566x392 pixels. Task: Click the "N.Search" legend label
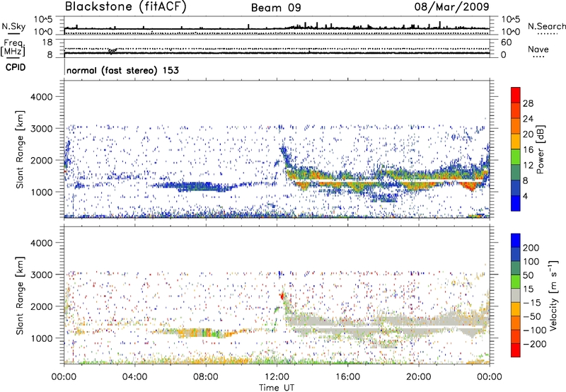546,26
